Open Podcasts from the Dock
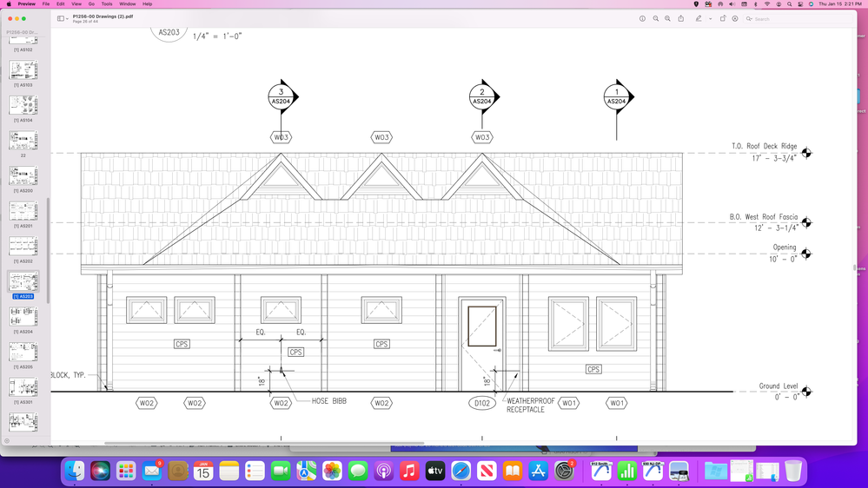The width and height of the screenshot is (868, 488). point(384,471)
